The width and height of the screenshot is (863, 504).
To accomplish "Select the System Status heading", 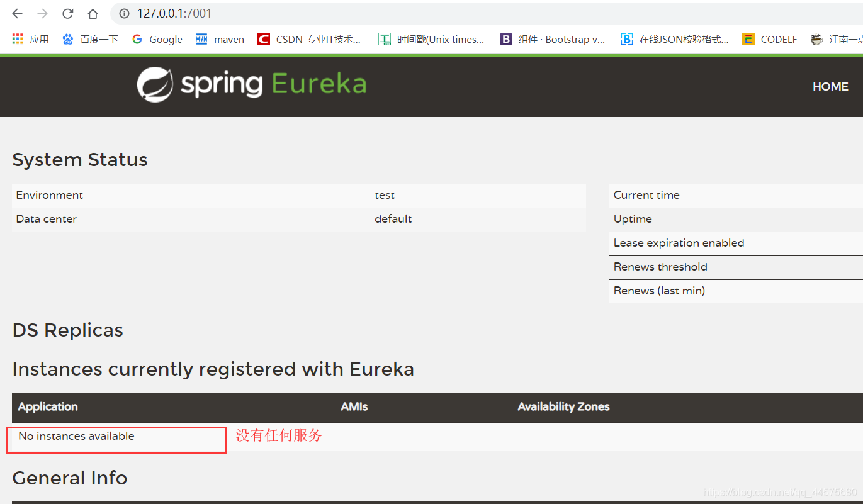I will tap(80, 160).
